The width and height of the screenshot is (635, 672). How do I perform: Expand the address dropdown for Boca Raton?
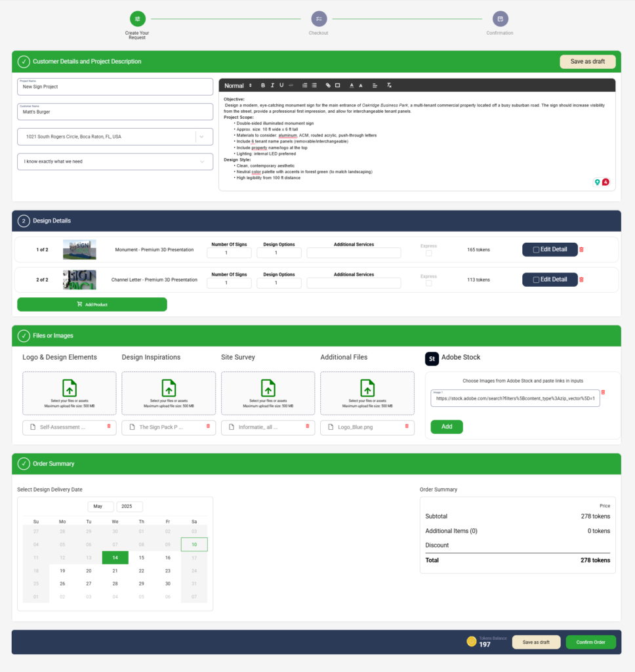click(202, 136)
